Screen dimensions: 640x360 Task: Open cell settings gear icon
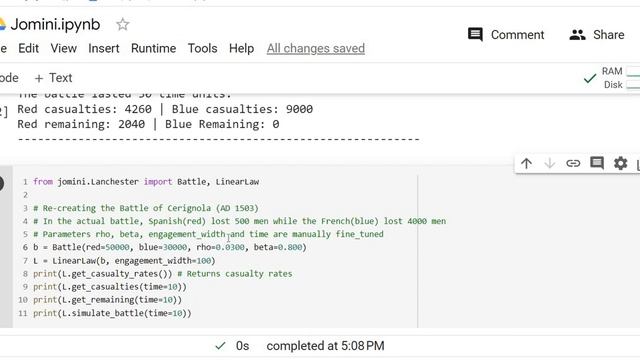pos(620,163)
